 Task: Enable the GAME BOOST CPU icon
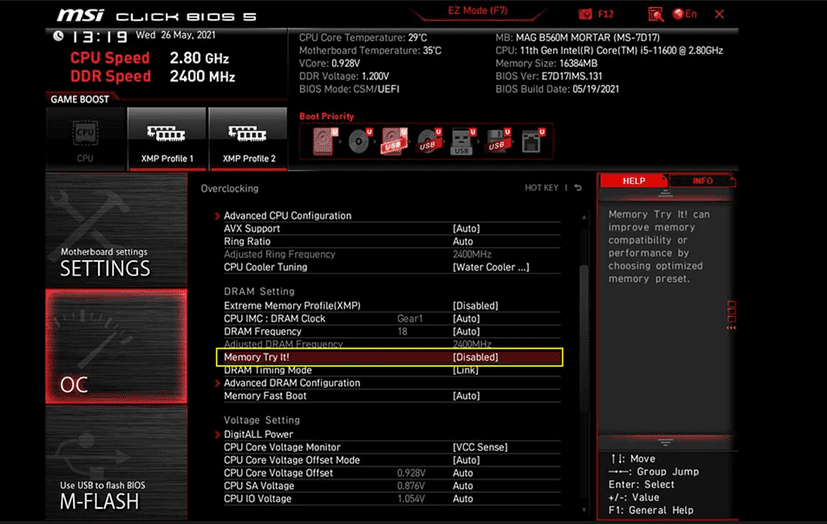pos(85,139)
